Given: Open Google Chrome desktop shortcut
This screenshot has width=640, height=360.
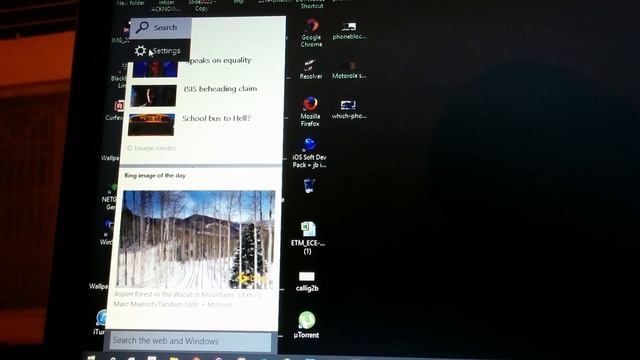Looking at the screenshot, I should coord(311,33).
